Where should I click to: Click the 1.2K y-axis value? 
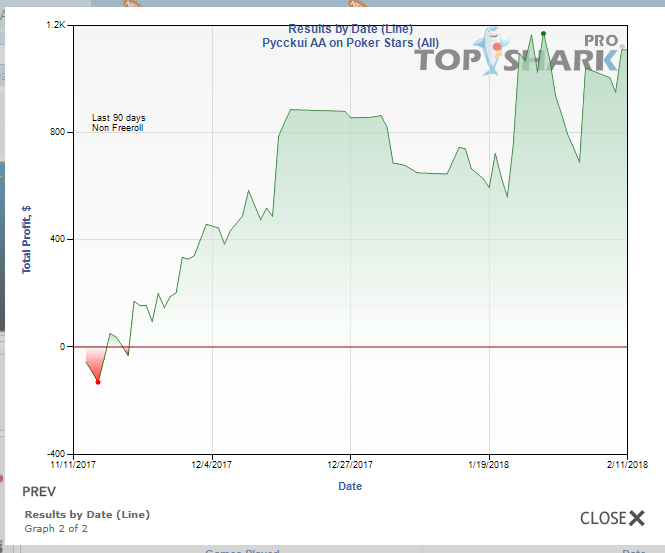pyautogui.click(x=56, y=25)
